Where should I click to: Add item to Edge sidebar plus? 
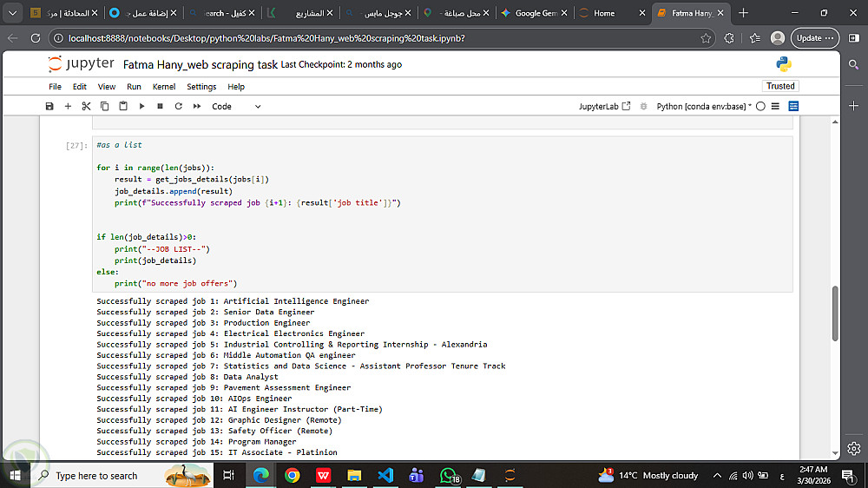(x=853, y=106)
